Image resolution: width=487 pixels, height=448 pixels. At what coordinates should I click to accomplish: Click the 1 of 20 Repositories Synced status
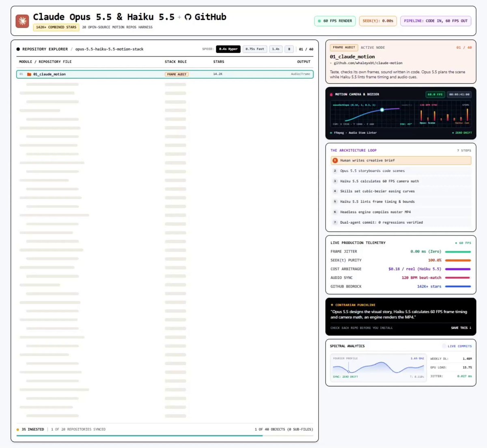pos(78,429)
